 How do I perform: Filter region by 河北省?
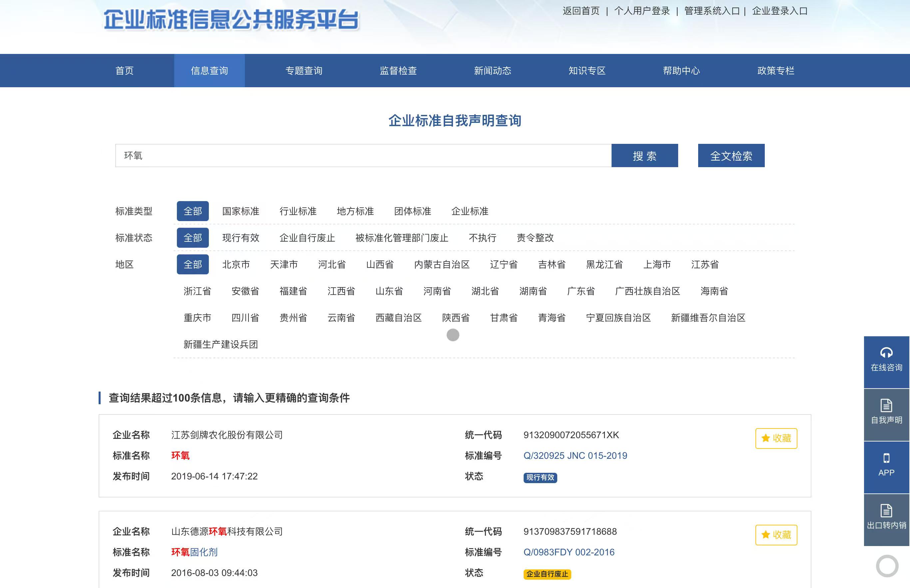(x=332, y=264)
